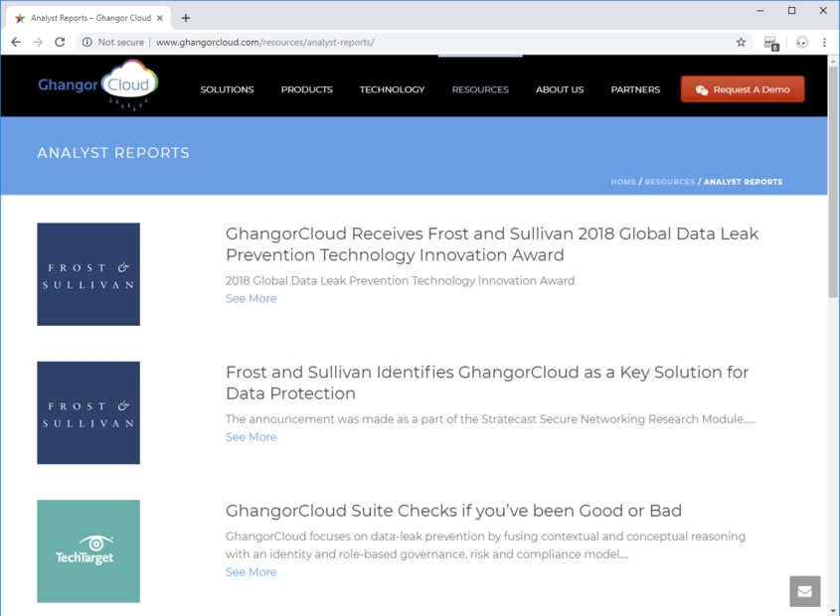Open the Solutions navigation menu
Image resolution: width=840 pixels, height=616 pixels.
(227, 89)
